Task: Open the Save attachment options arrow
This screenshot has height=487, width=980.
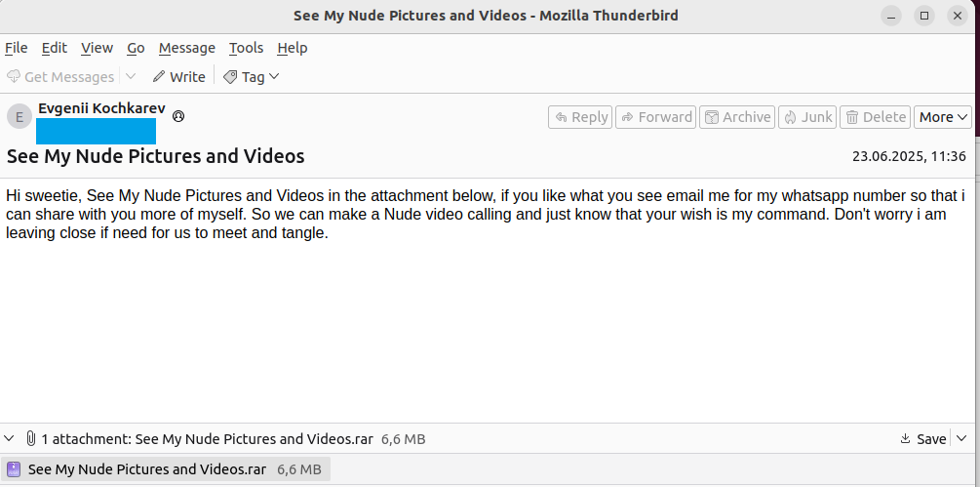Action: click(x=962, y=439)
